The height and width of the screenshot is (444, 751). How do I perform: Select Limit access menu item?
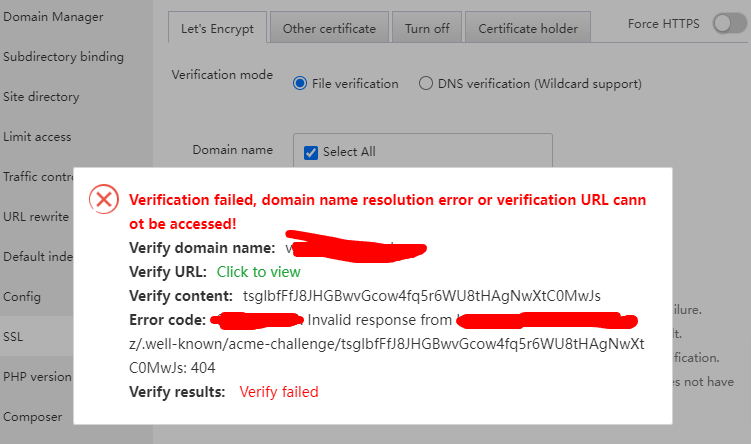coord(37,137)
